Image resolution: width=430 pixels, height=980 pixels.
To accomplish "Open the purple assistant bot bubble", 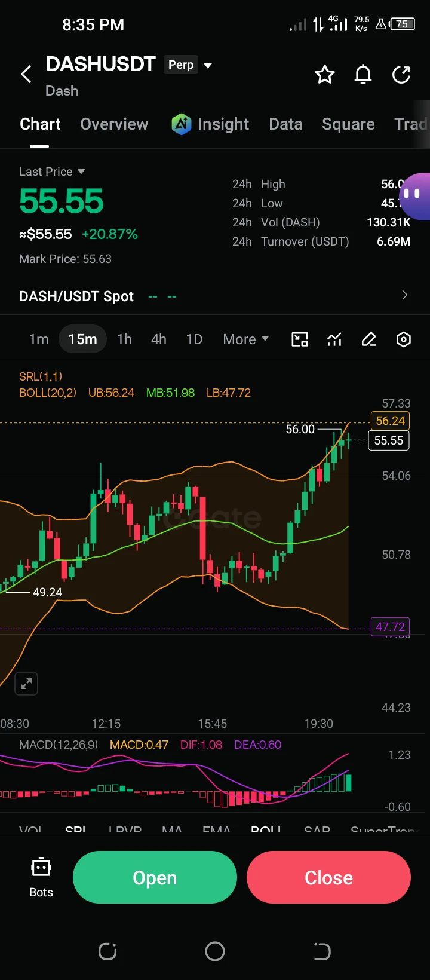I will [x=414, y=196].
